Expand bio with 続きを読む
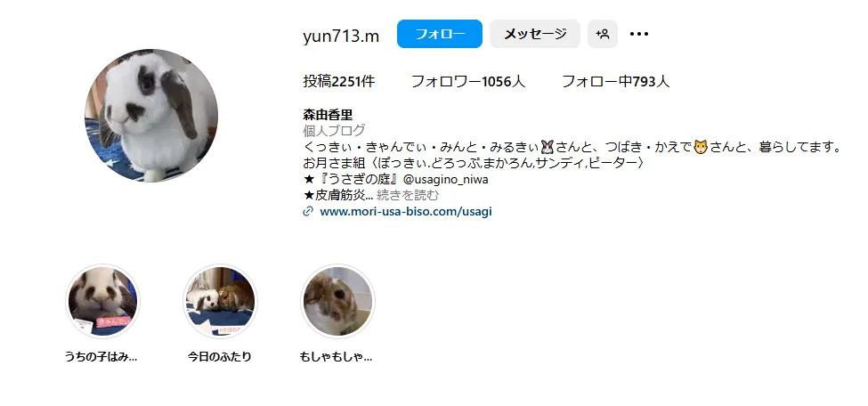 pyautogui.click(x=408, y=195)
